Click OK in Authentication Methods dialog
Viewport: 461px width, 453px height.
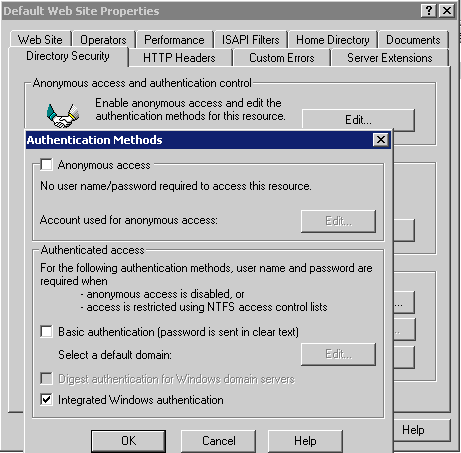(129, 441)
